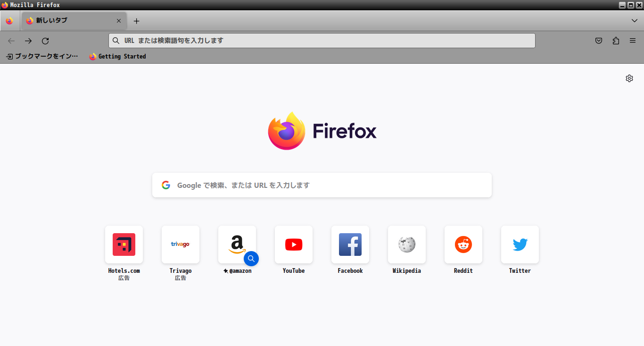Open the Trivago shortcut tile
This screenshot has width=644, height=346.
(x=181, y=245)
